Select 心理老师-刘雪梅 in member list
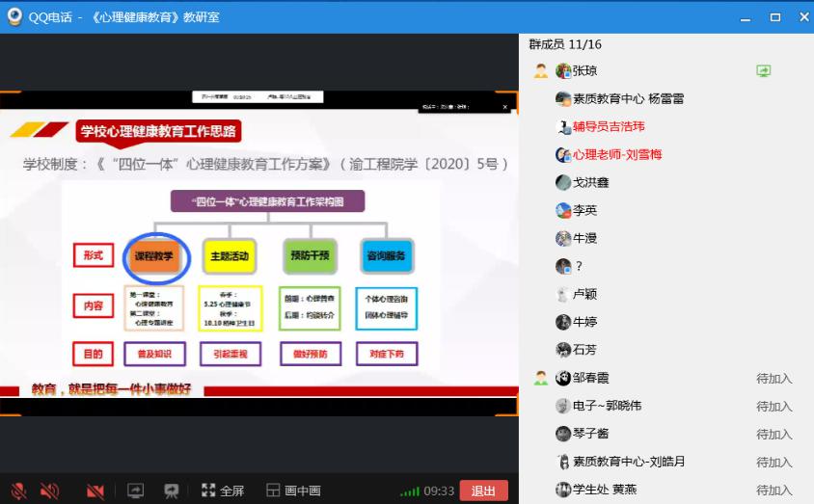The image size is (814, 504). (x=616, y=154)
